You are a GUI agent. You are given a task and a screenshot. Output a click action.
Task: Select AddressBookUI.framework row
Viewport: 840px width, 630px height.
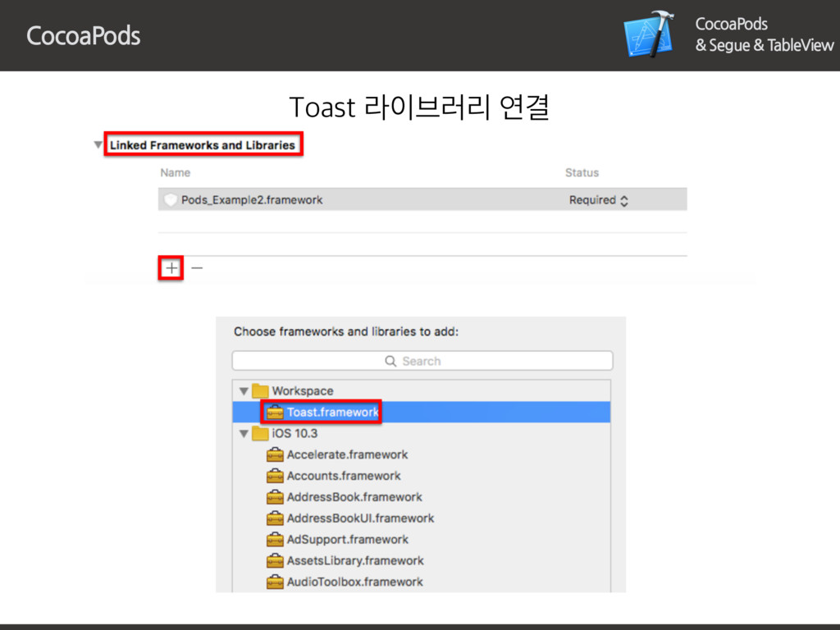(x=422, y=518)
